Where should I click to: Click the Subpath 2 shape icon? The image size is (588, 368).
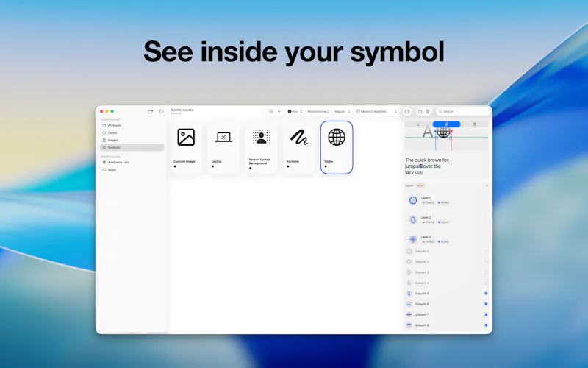(x=409, y=262)
